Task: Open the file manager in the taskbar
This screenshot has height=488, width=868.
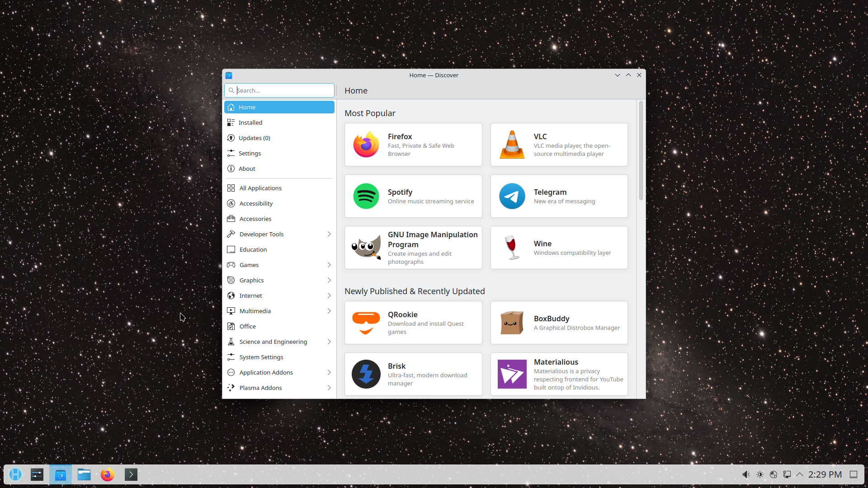Action: (84, 474)
